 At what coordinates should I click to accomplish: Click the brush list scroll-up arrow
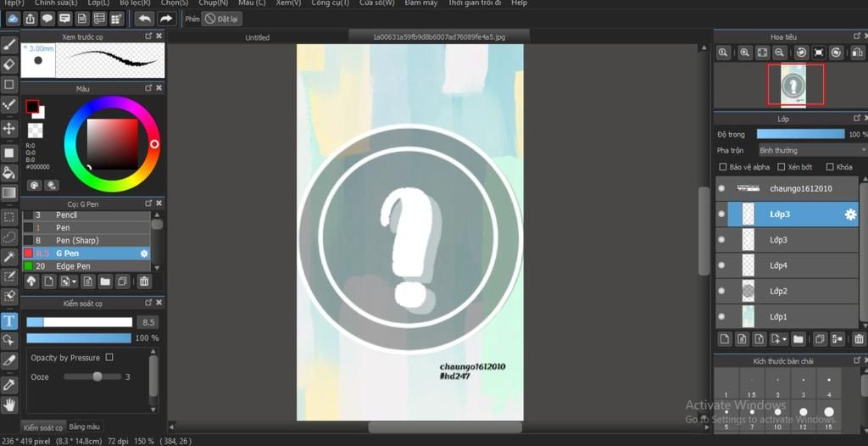(x=157, y=215)
